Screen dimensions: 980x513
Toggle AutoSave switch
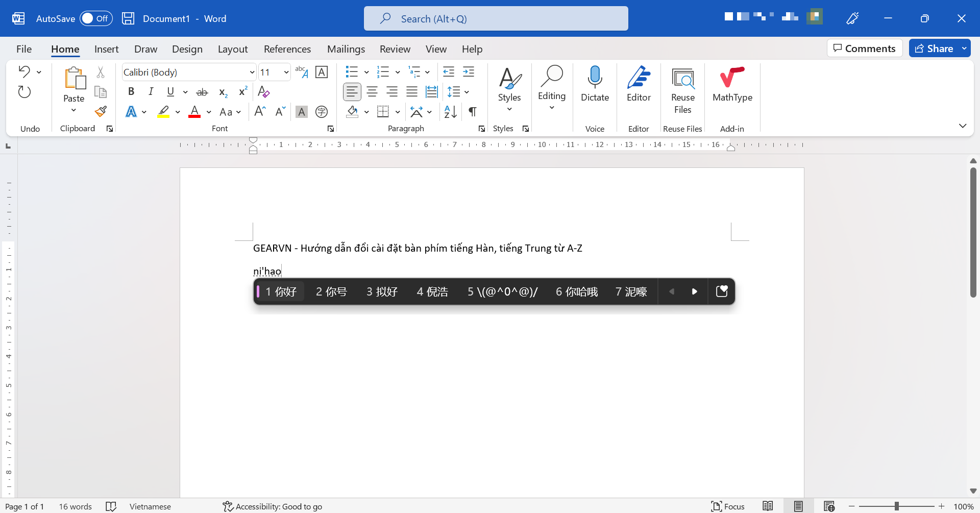click(96, 18)
